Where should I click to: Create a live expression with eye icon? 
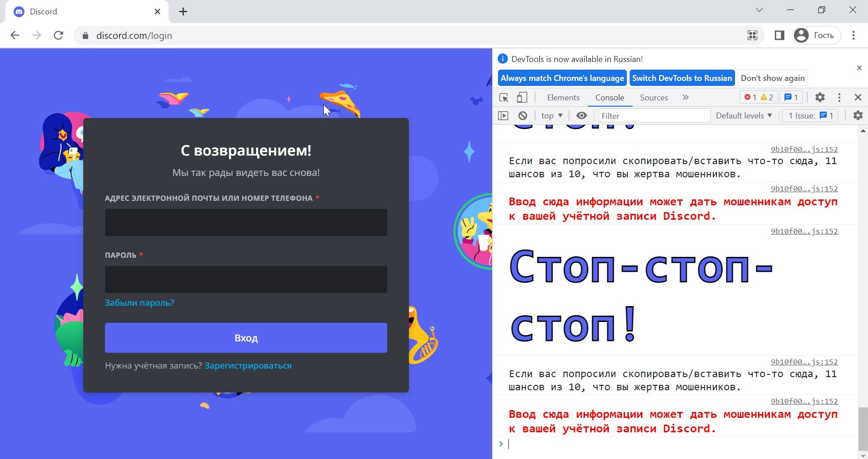582,116
